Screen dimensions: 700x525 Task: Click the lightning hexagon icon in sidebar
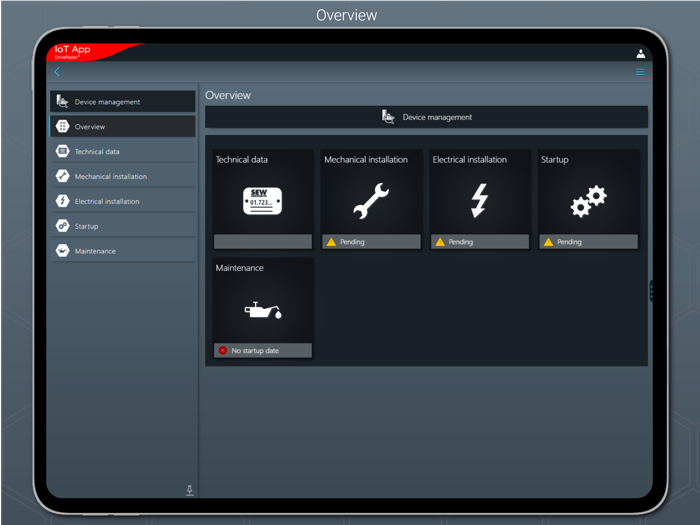pyautogui.click(x=62, y=201)
